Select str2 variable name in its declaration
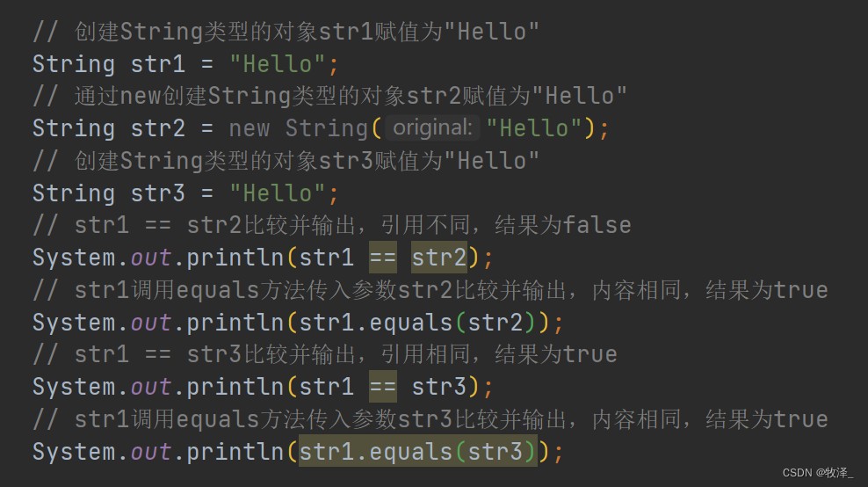This screenshot has width=868, height=487. [x=158, y=128]
